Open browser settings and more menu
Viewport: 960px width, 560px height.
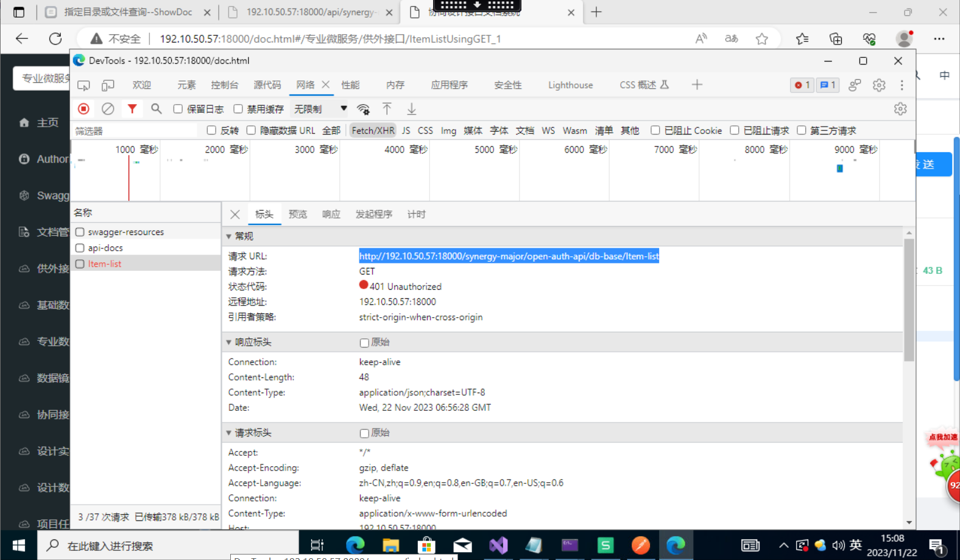tap(939, 39)
